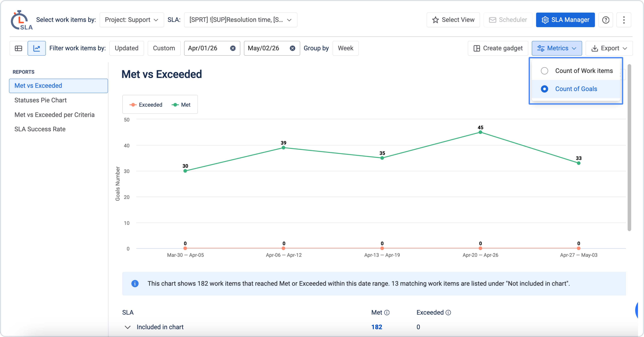Image resolution: width=644 pixels, height=337 pixels.
Task: Open SLA Success Rate report
Action: pyautogui.click(x=40, y=129)
